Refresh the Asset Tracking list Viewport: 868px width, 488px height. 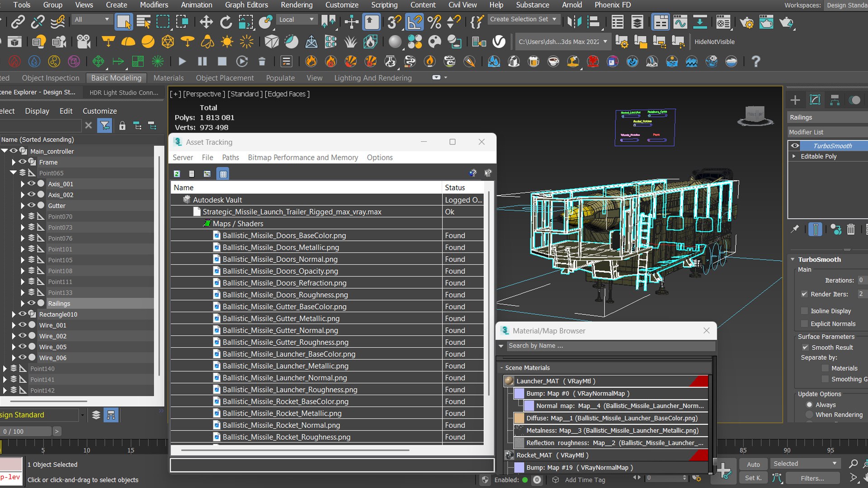point(177,174)
